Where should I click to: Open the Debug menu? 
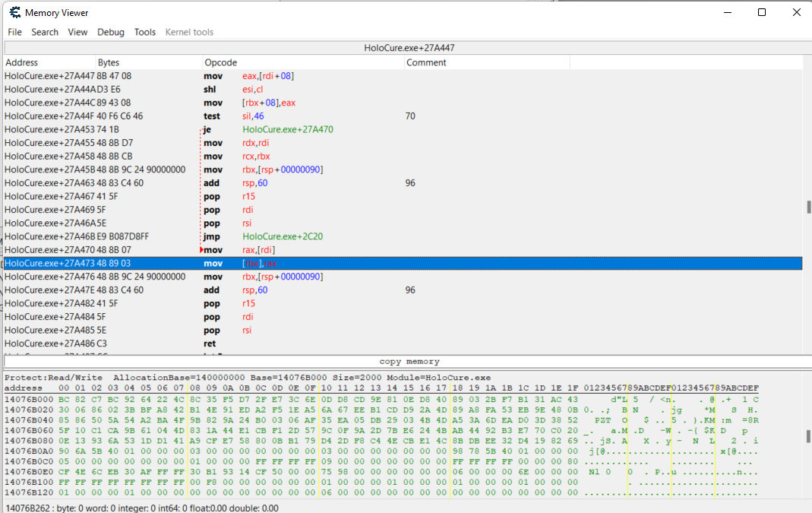pyautogui.click(x=111, y=32)
